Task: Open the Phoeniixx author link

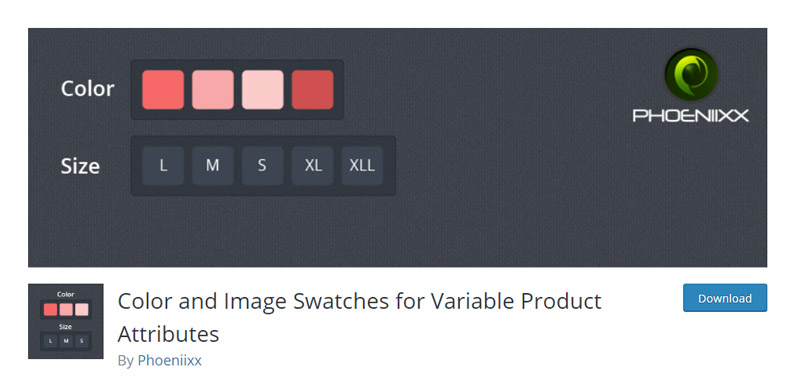Action: pyautogui.click(x=169, y=360)
